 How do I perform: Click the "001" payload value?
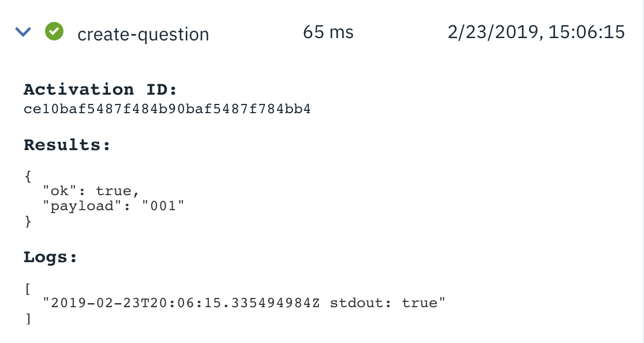click(x=163, y=206)
